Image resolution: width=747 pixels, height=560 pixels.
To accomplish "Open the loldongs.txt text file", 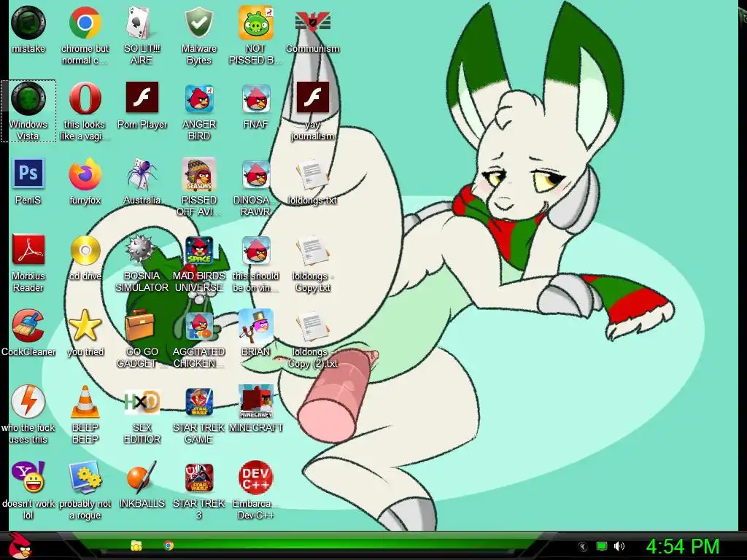I will point(312,174).
